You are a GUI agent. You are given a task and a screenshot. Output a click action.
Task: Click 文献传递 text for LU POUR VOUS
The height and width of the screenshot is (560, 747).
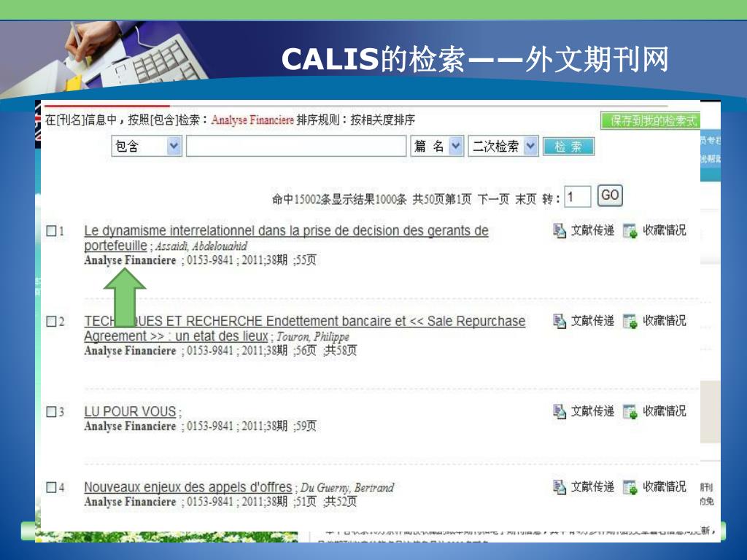[592, 411]
